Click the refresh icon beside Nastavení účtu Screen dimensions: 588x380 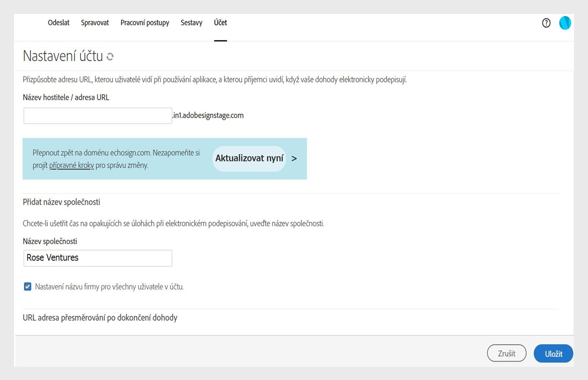click(x=110, y=57)
